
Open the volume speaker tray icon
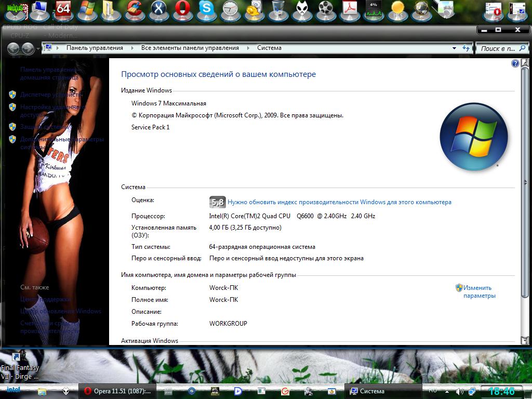pos(459,391)
